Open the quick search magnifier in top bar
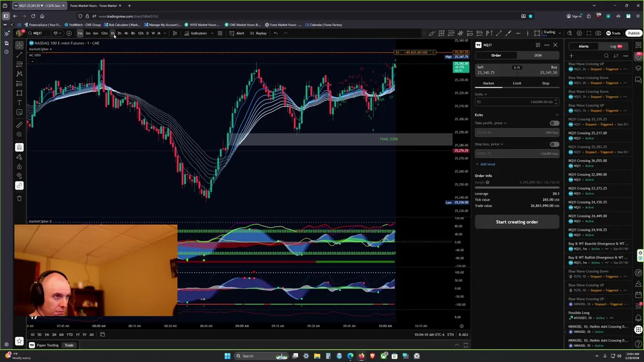Image resolution: width=644 pixels, height=362 pixels. pyautogui.click(x=570, y=33)
